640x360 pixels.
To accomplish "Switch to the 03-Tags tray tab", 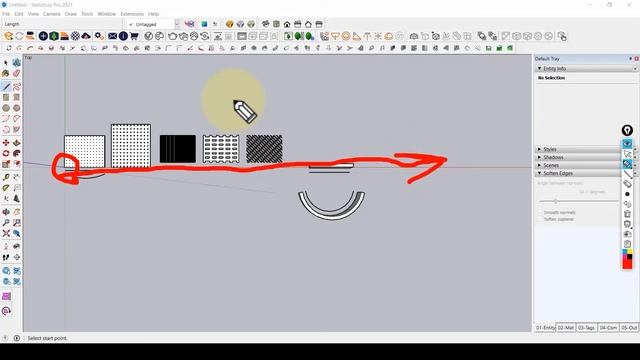I will click(x=587, y=328).
